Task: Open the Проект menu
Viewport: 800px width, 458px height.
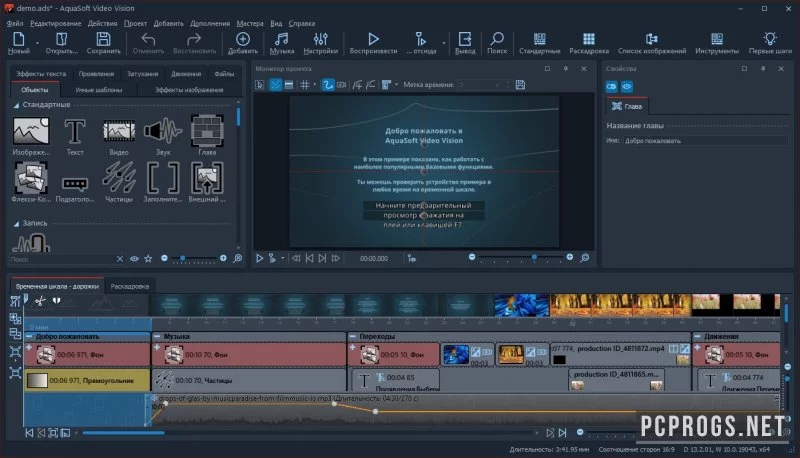Action: pyautogui.click(x=135, y=23)
